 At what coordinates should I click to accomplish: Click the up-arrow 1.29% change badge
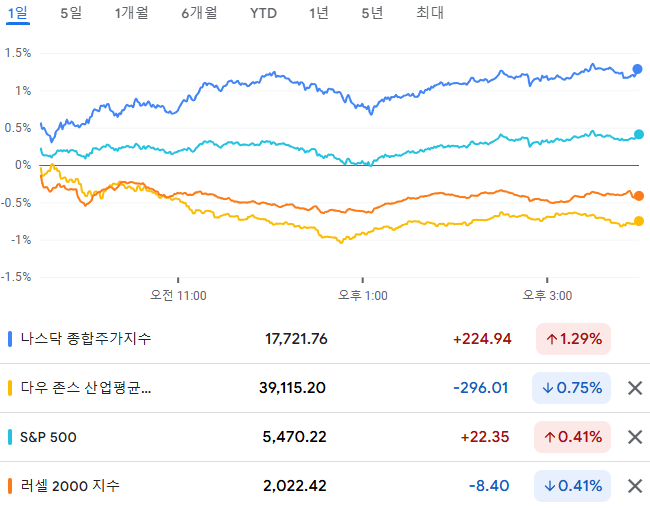point(573,339)
